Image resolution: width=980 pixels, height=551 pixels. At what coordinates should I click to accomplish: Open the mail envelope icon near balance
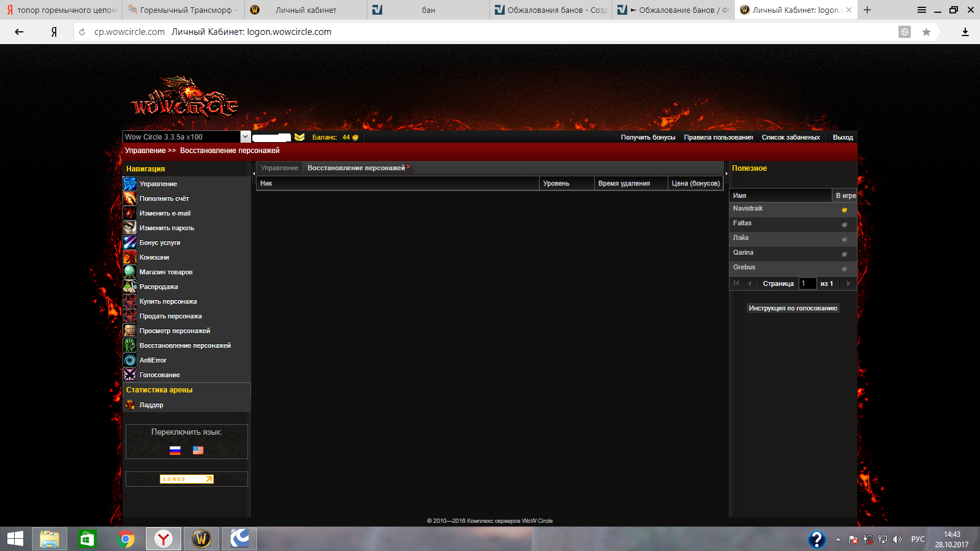[x=300, y=137]
